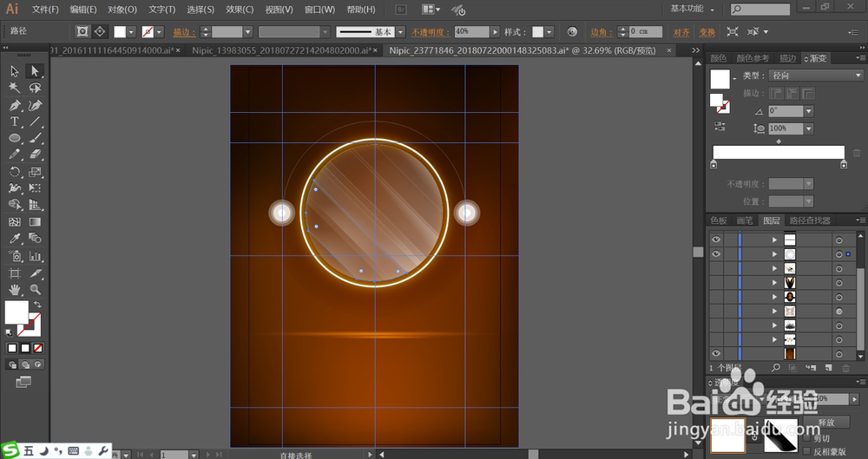Open the aspect ratio 100% dropdown

[x=809, y=128]
